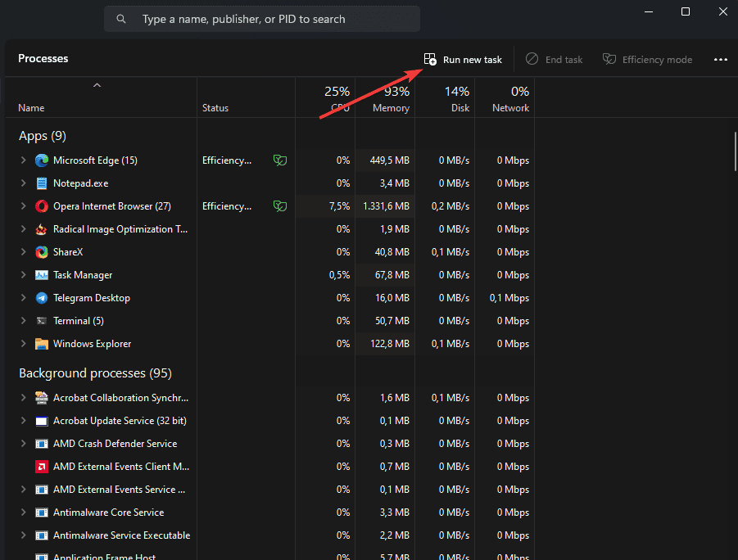Click the Windows Explorer folder icon

[42, 344]
